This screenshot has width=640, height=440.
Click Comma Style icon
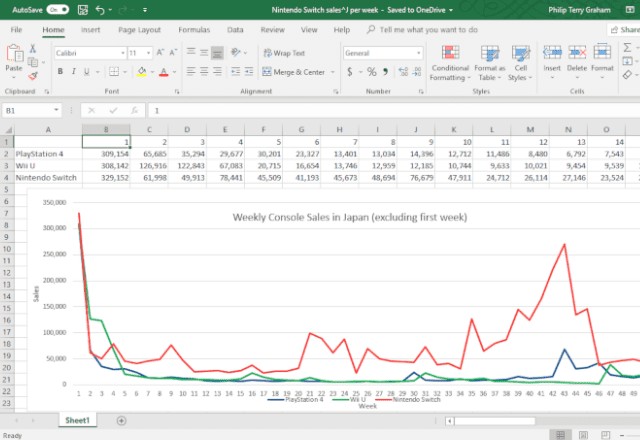click(x=385, y=72)
